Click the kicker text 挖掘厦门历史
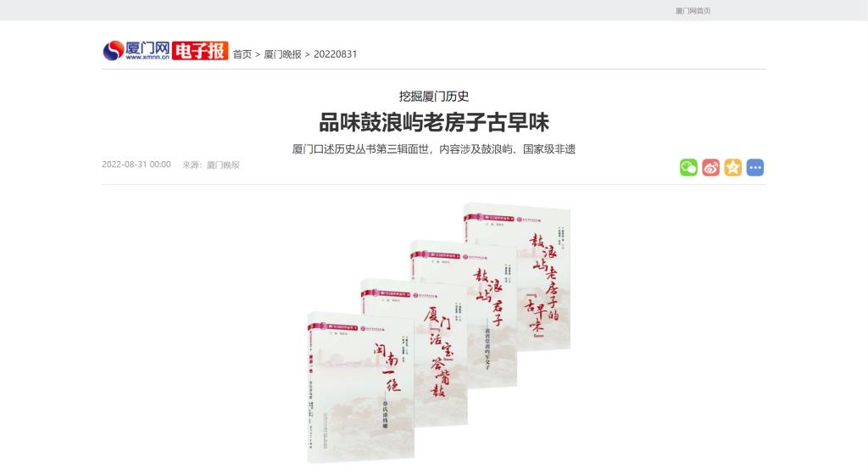868x474 pixels. pyautogui.click(x=433, y=97)
